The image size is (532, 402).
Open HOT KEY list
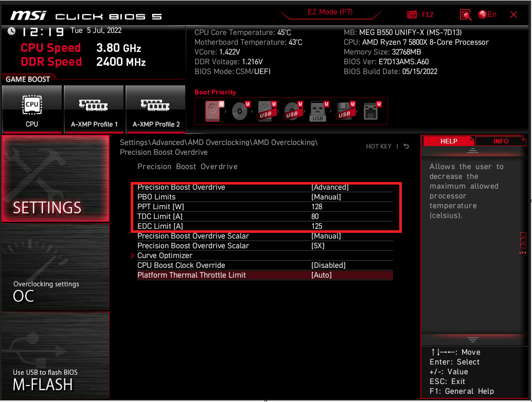379,147
